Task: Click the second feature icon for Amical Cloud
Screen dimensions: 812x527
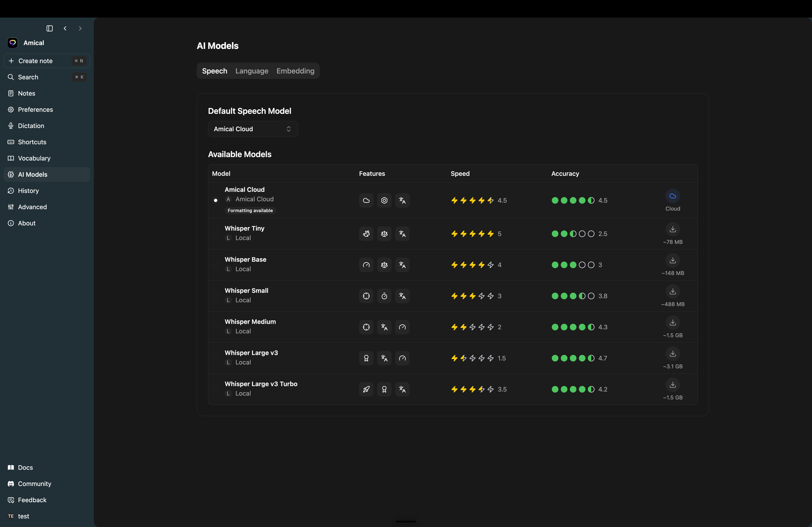Action: click(x=384, y=200)
